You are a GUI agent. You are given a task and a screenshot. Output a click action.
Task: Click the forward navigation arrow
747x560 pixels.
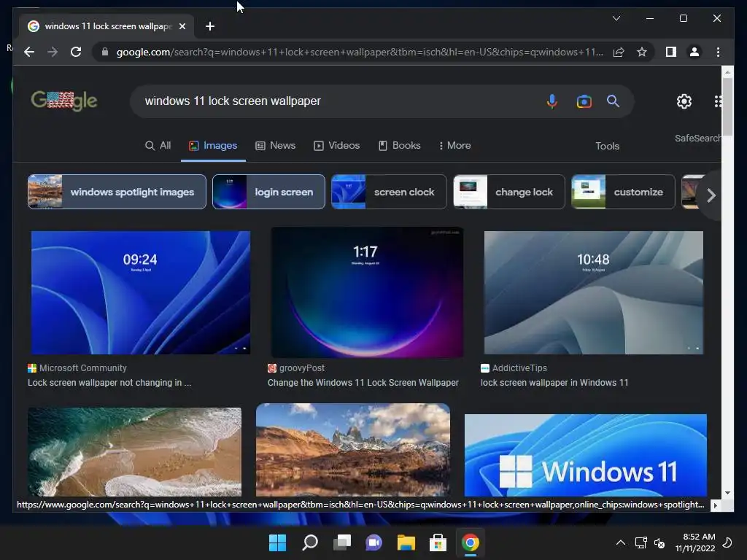[53, 52]
